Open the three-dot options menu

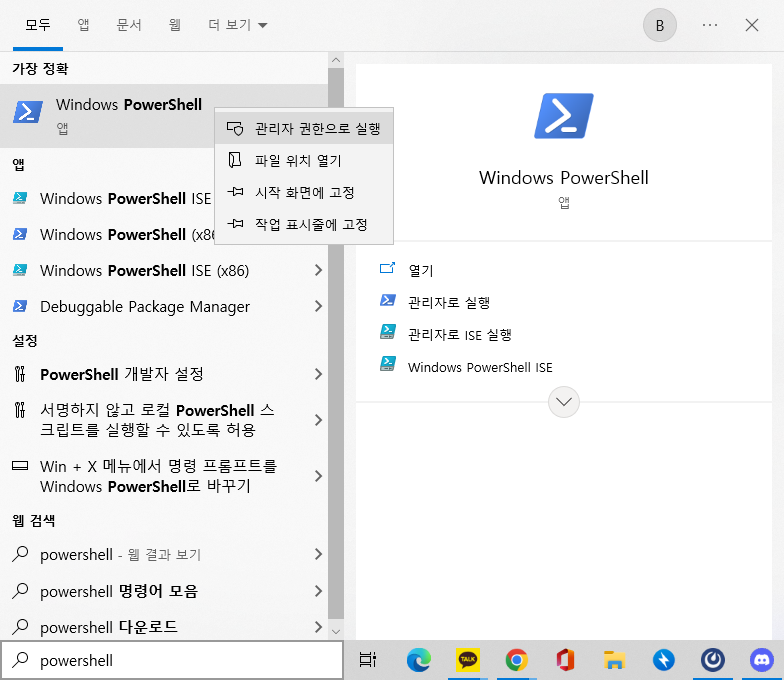point(710,25)
